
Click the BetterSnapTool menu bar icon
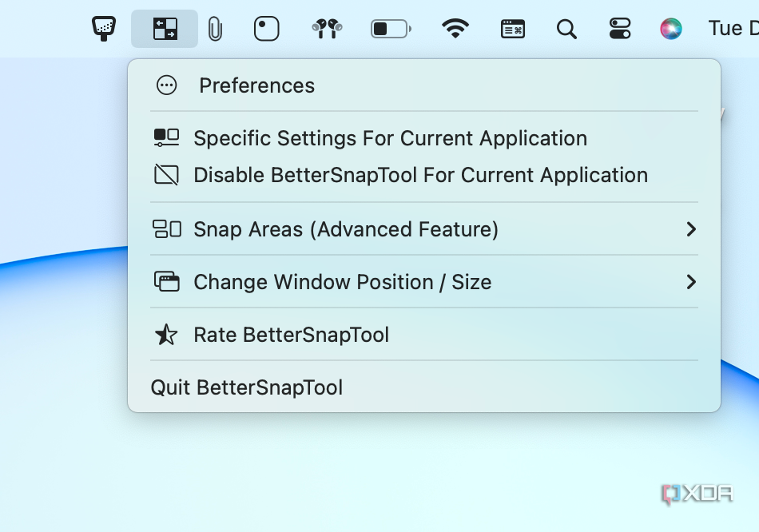pyautogui.click(x=165, y=29)
